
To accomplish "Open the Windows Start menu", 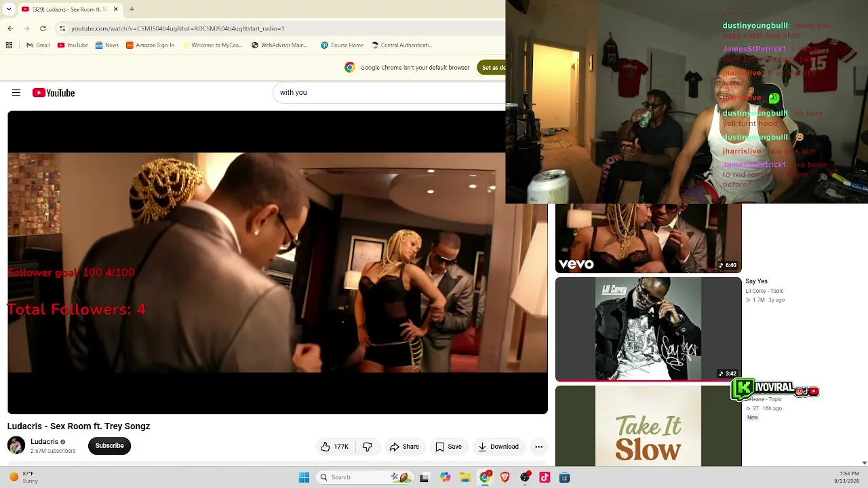I will pos(304,477).
